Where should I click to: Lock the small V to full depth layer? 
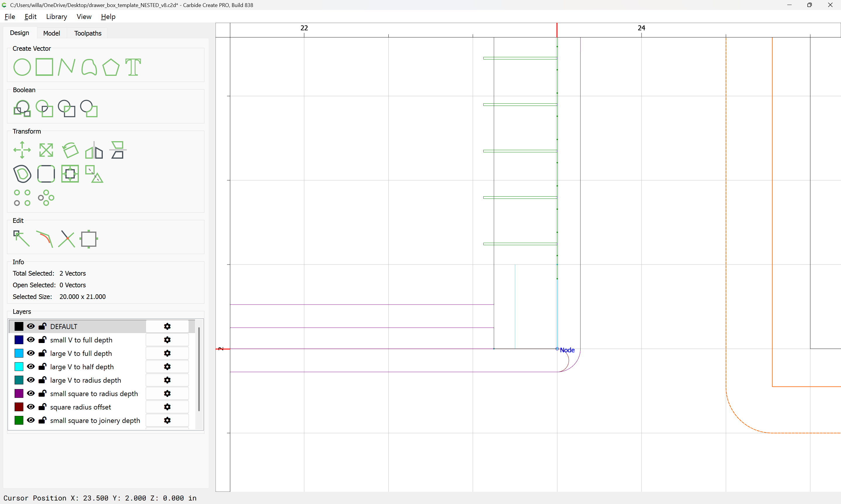[42, 340]
